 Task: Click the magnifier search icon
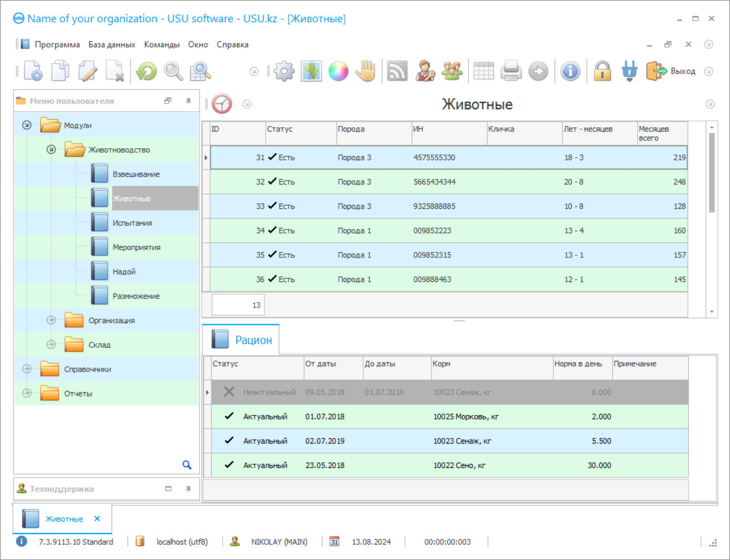173,71
